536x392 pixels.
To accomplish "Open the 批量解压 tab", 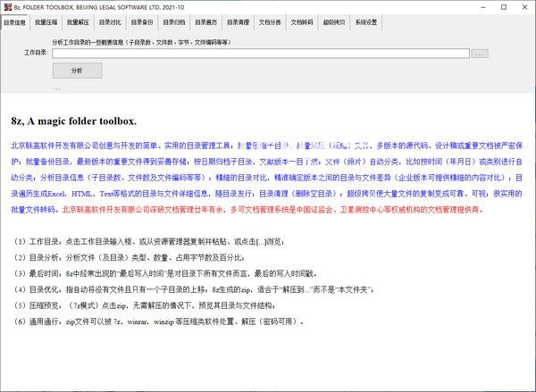I will tap(78, 22).
